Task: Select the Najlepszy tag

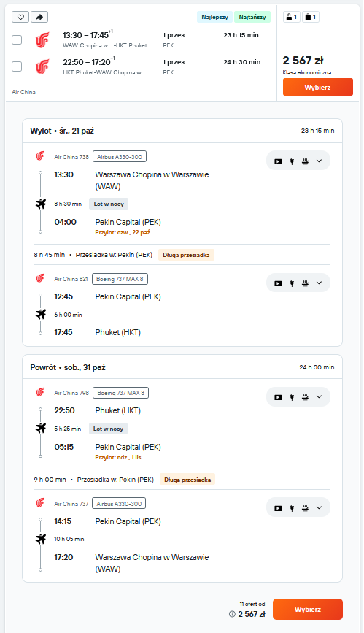Action: click(214, 17)
